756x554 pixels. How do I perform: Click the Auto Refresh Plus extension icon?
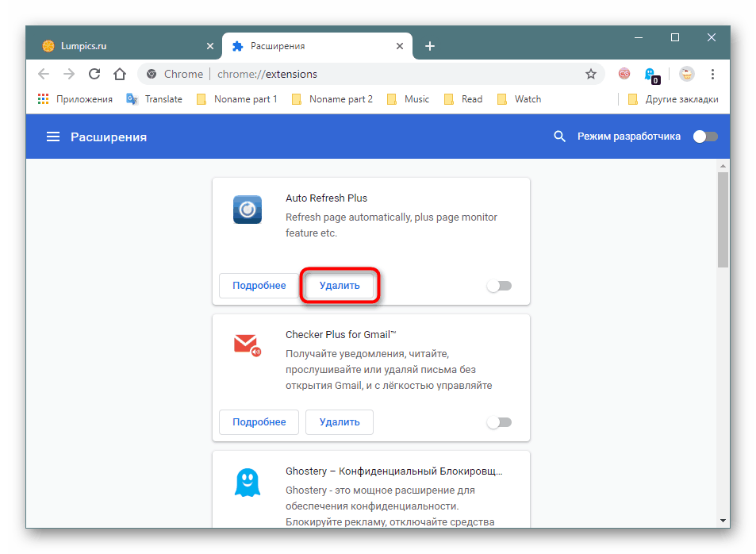pos(248,210)
